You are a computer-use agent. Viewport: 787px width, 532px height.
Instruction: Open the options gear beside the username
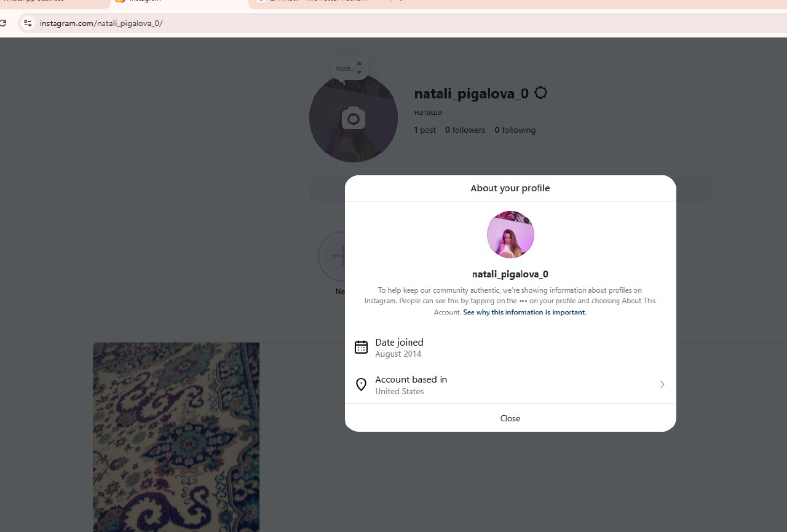541,93
